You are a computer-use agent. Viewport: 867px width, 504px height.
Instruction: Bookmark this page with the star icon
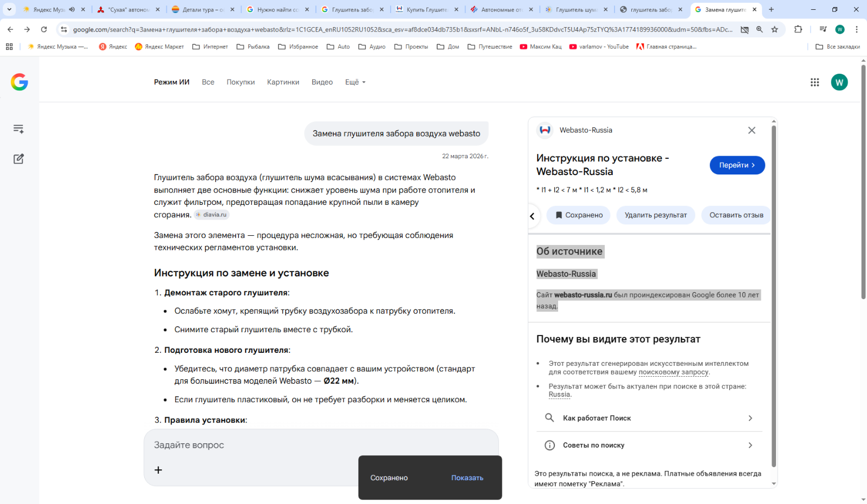[x=775, y=29]
